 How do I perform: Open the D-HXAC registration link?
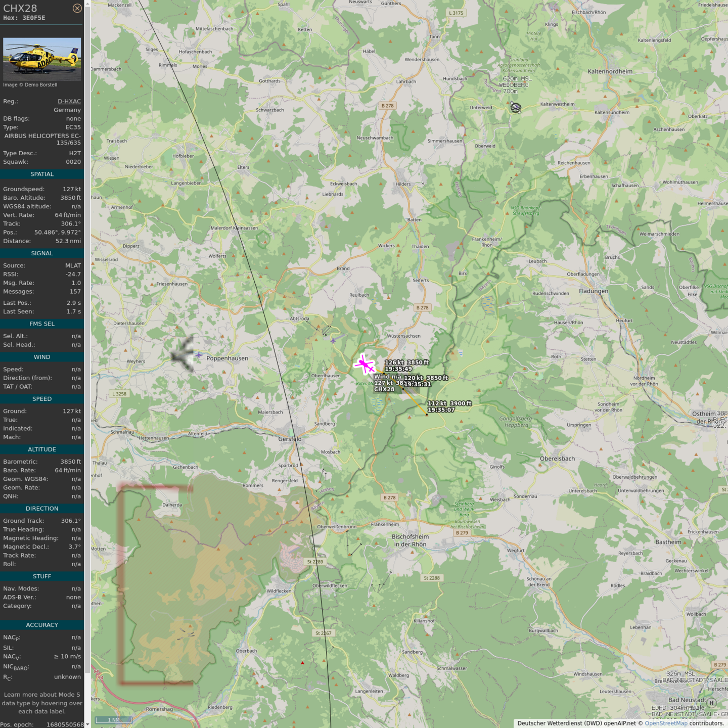tap(69, 101)
